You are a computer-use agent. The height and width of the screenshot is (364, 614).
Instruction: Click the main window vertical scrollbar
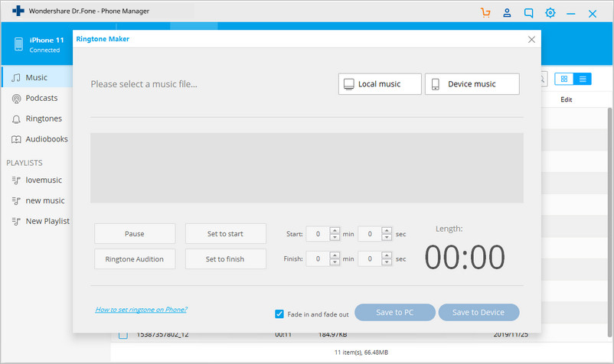pyautogui.click(x=609, y=222)
